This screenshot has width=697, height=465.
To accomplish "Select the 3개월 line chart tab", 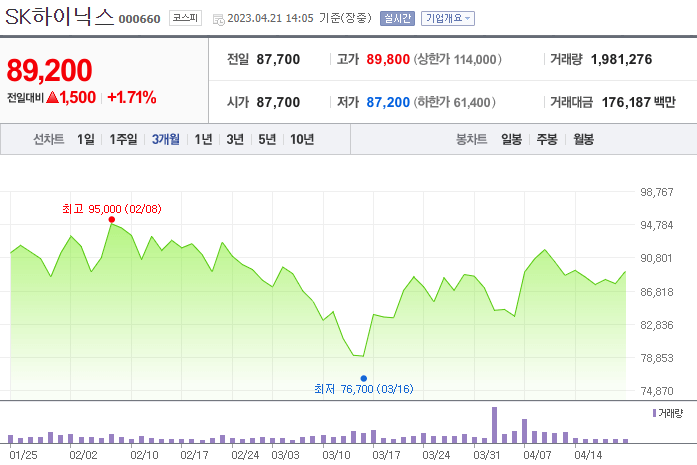I will click(x=165, y=139).
